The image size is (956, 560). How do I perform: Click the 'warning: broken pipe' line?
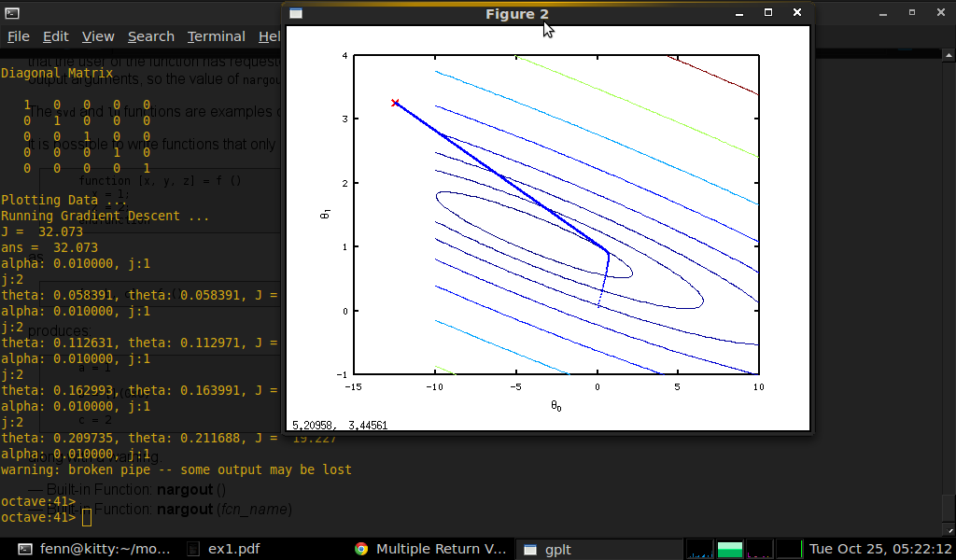(x=176, y=469)
